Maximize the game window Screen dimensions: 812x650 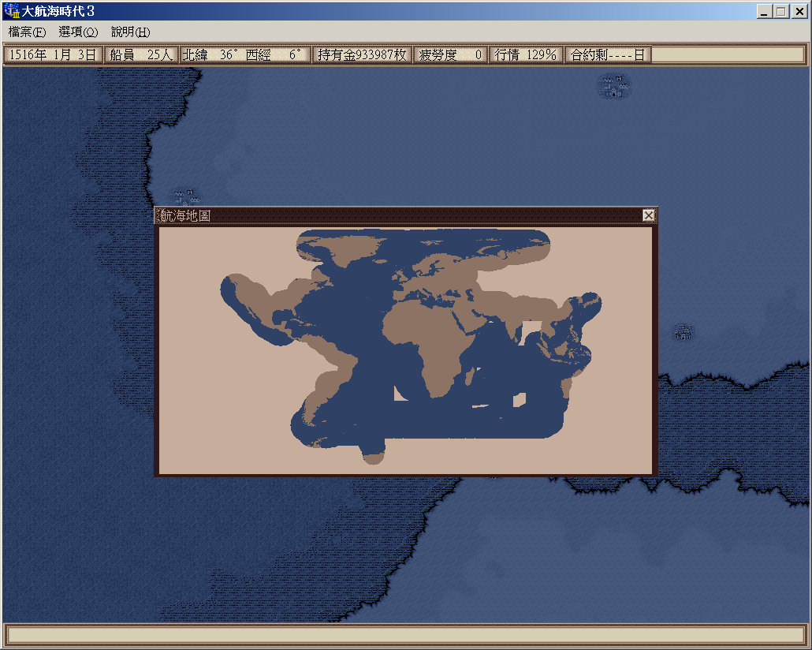tap(780, 11)
